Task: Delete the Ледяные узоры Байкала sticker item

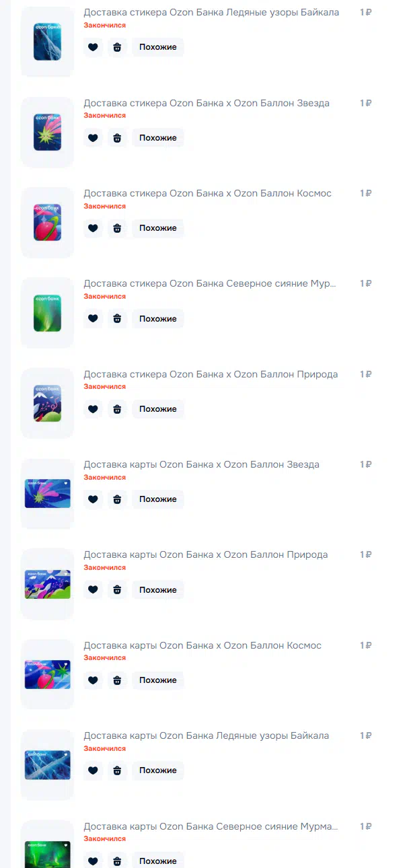Action: tap(117, 47)
